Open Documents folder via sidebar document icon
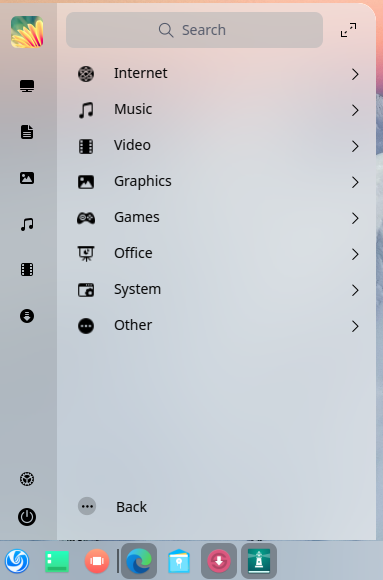This screenshot has height=580, width=383. tap(27, 132)
